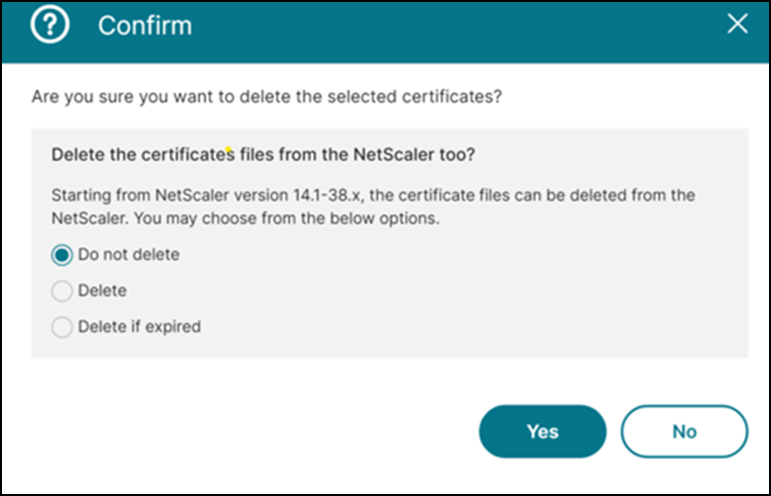The width and height of the screenshot is (771, 496).
Task: Confirm deletion with the Yes button
Action: pos(542,431)
